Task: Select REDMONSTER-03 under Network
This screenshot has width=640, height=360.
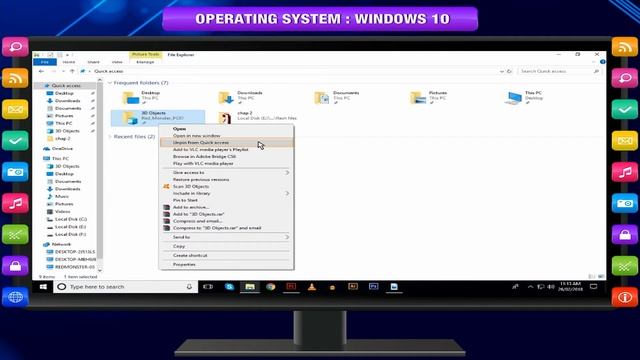Action: [74, 267]
